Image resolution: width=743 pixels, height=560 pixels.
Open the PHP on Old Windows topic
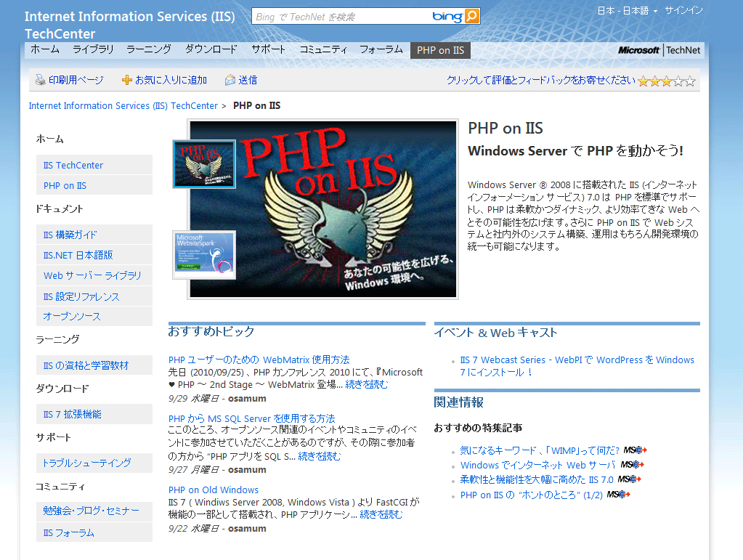[x=214, y=490]
